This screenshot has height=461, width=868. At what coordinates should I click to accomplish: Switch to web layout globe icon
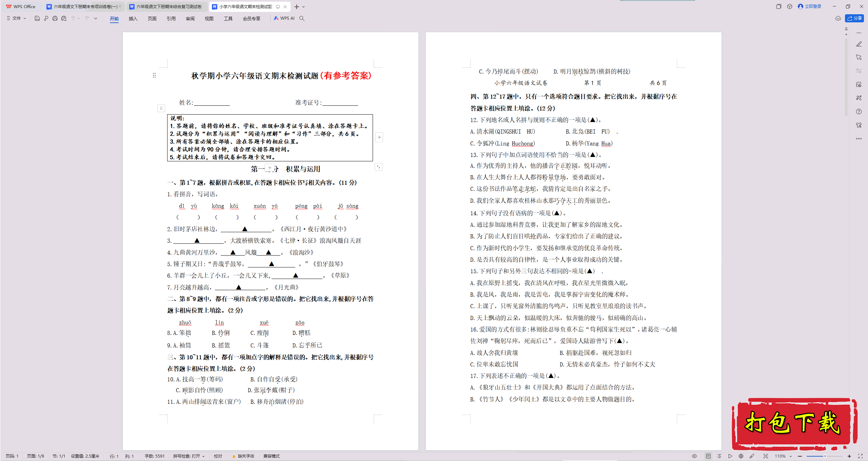click(x=741, y=456)
